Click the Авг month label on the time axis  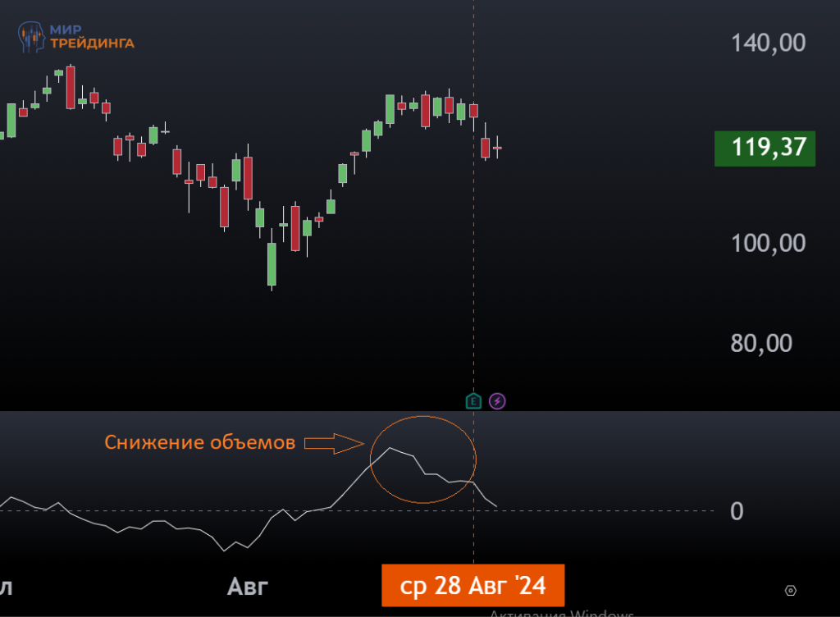pos(248,587)
